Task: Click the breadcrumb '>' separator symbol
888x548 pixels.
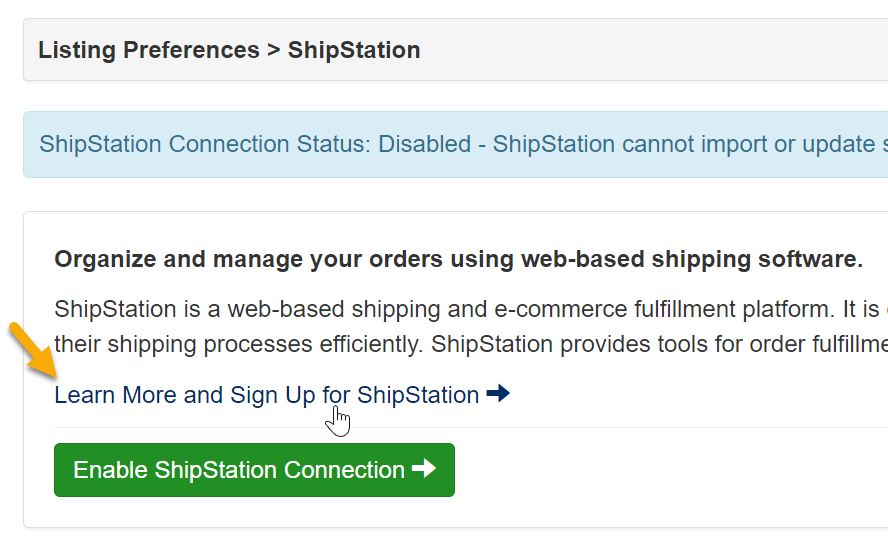Action: coord(273,50)
